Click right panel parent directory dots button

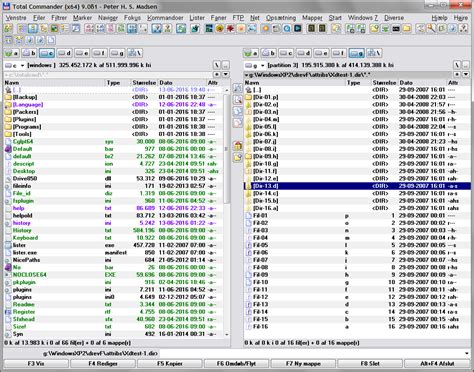point(466,65)
